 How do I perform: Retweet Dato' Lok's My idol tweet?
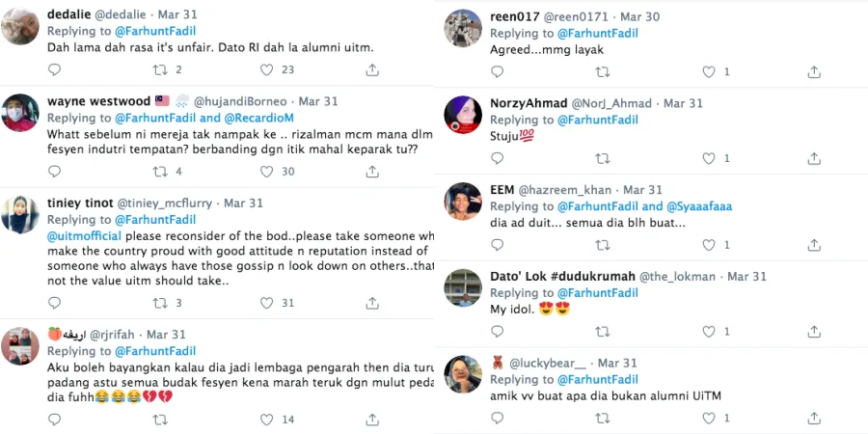pos(603,332)
